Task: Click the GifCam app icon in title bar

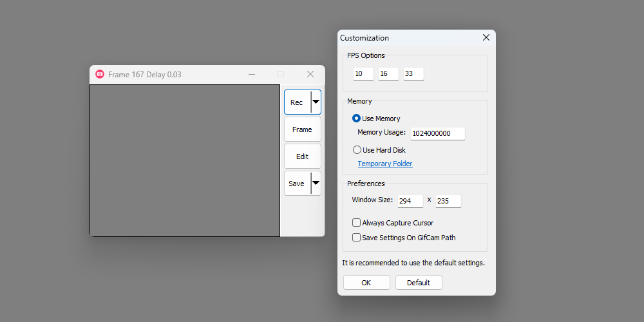Action: click(100, 74)
